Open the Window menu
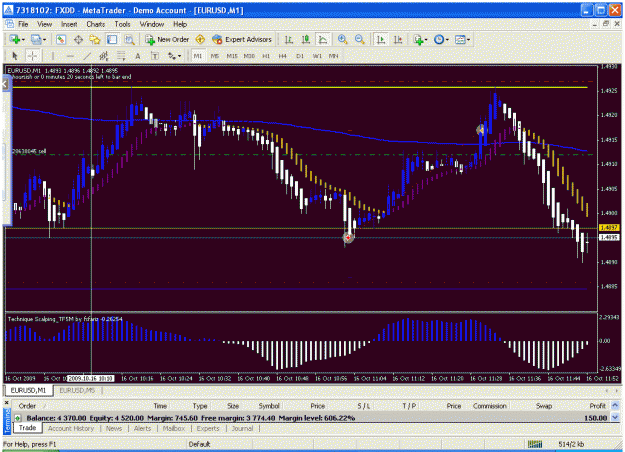 click(152, 24)
